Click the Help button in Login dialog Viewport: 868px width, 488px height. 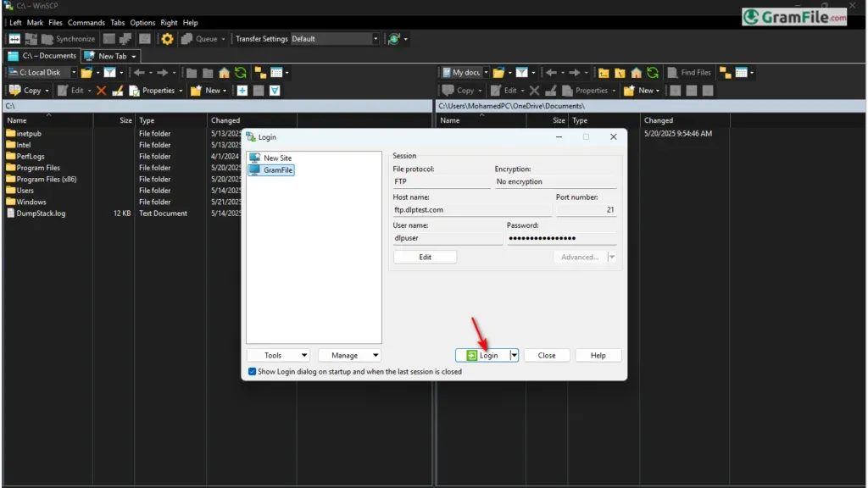[x=598, y=355]
